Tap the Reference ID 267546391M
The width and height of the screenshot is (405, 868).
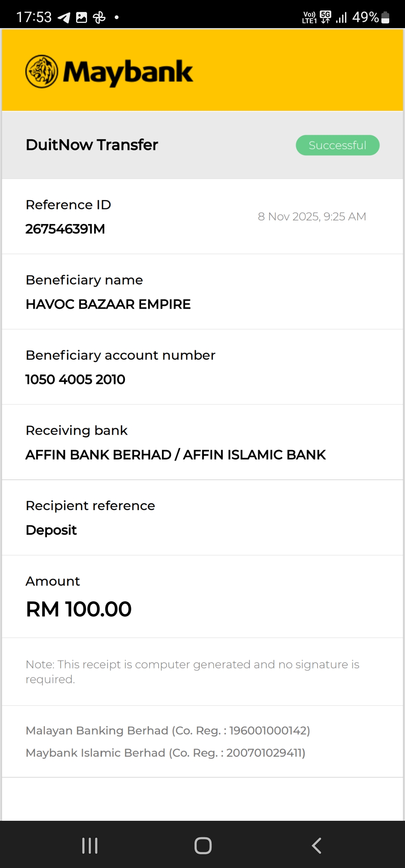[x=65, y=229]
